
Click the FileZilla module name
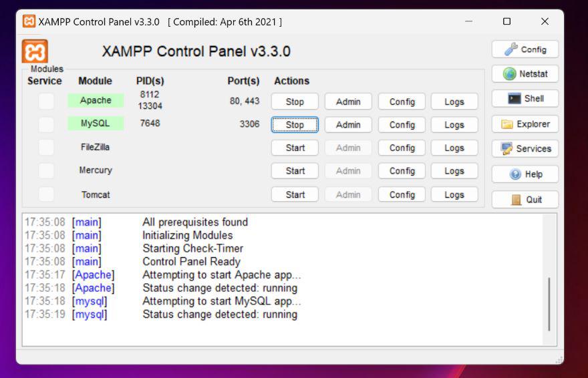click(x=96, y=147)
